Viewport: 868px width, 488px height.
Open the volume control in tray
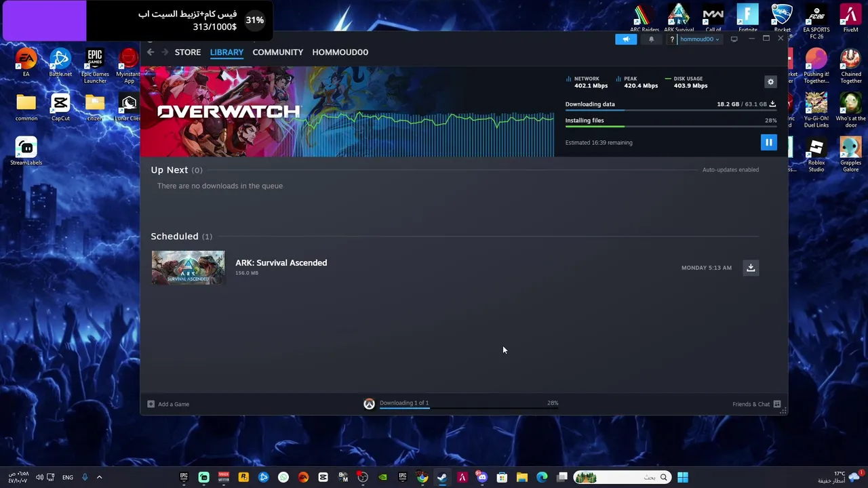point(39,477)
